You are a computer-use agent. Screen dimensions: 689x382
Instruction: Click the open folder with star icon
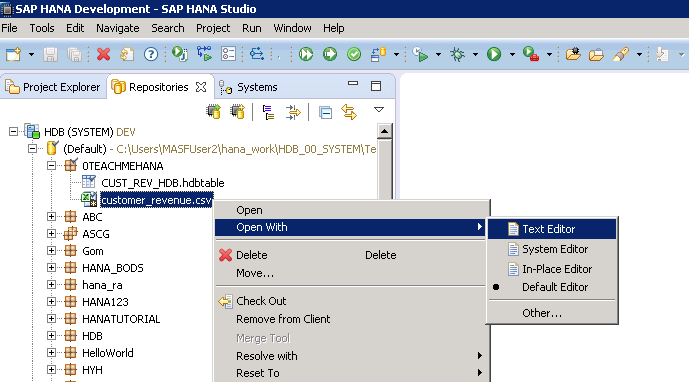pos(573,55)
